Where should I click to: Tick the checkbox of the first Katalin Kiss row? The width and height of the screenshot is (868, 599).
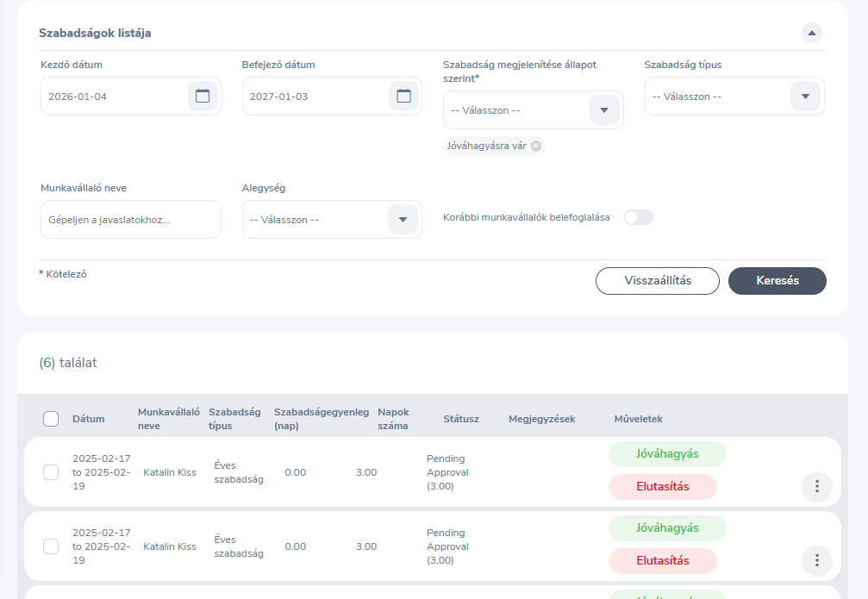tap(51, 472)
